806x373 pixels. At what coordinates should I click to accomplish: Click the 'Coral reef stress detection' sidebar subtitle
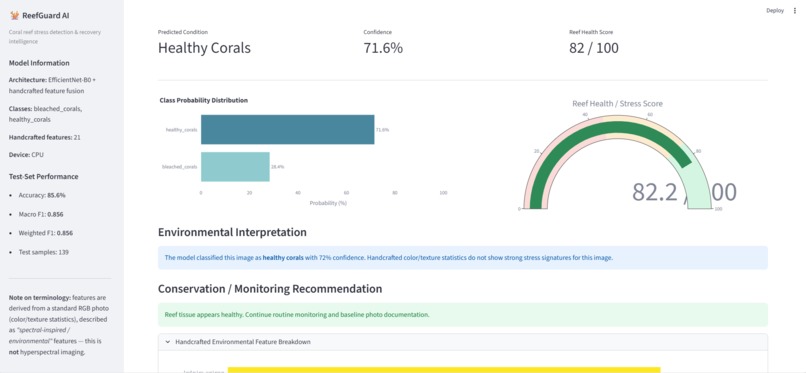(54, 36)
